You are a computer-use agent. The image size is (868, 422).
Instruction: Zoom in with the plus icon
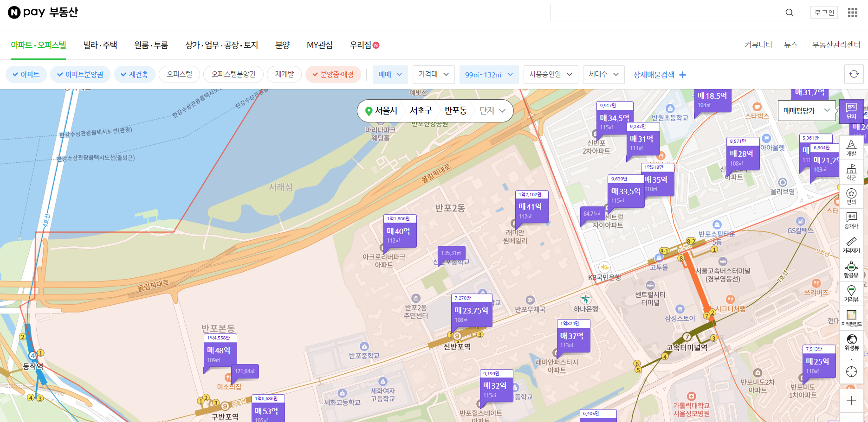coord(851,401)
